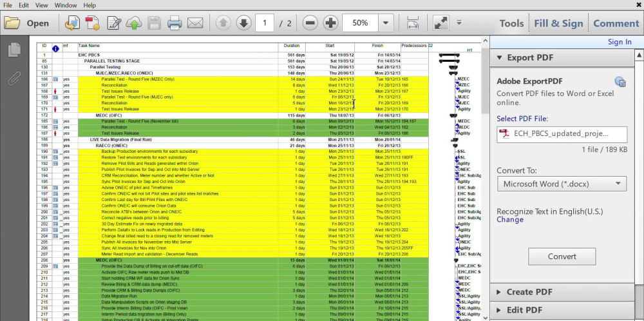Click the 'Finish' column header
This screenshot has width=644, height=321.
377,46
